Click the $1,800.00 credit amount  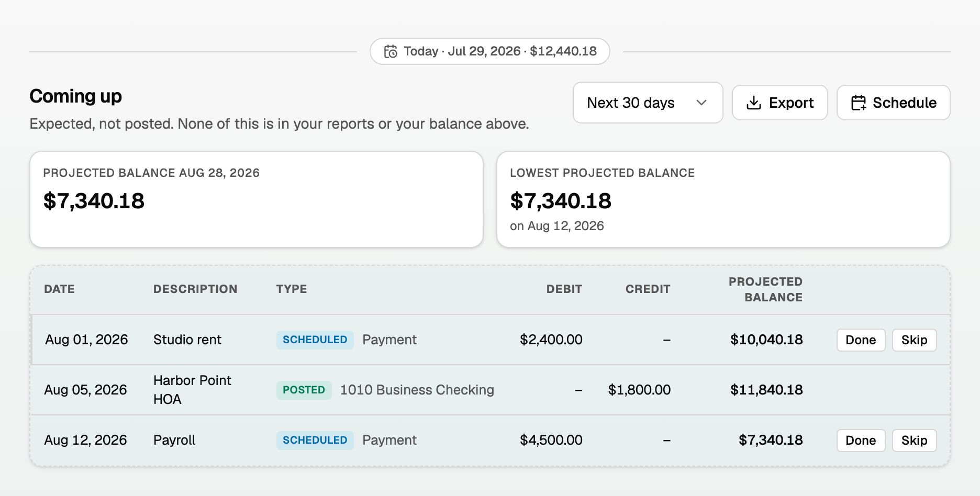point(639,390)
